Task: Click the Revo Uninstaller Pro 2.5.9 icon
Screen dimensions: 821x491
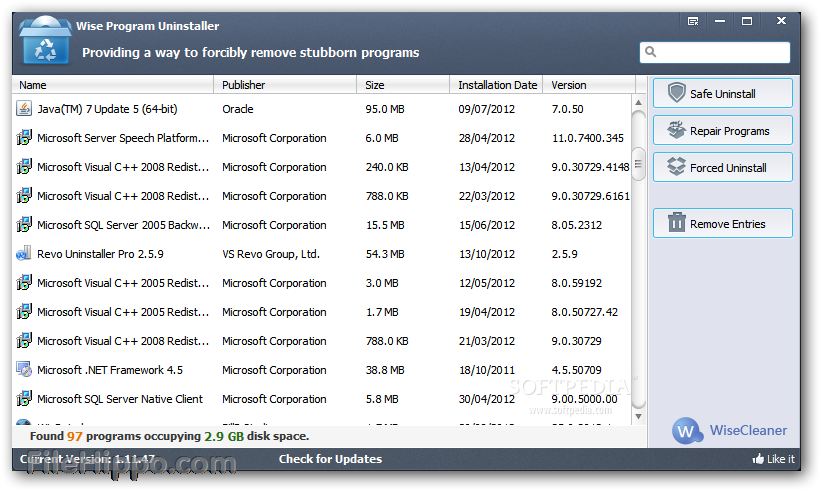Action: point(24,254)
